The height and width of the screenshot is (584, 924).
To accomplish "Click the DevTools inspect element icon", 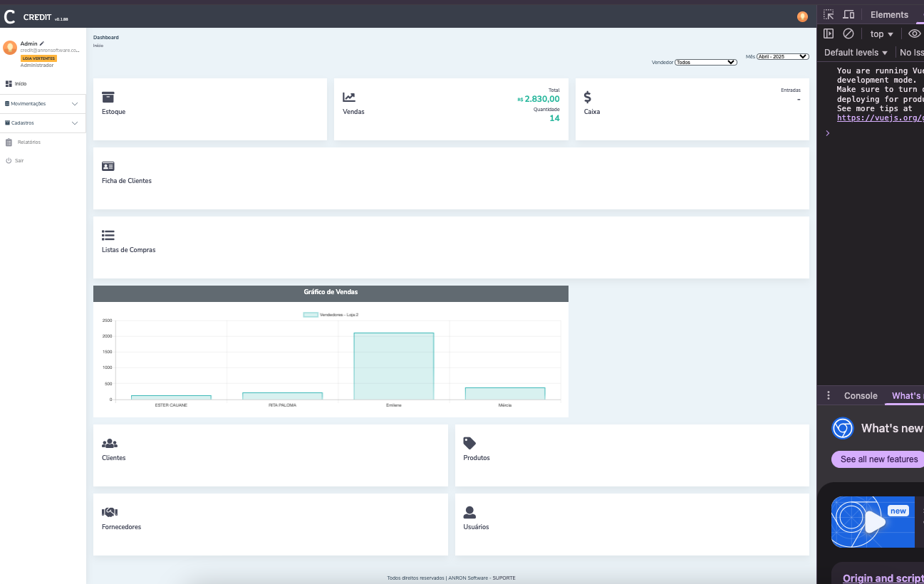I will tap(829, 15).
